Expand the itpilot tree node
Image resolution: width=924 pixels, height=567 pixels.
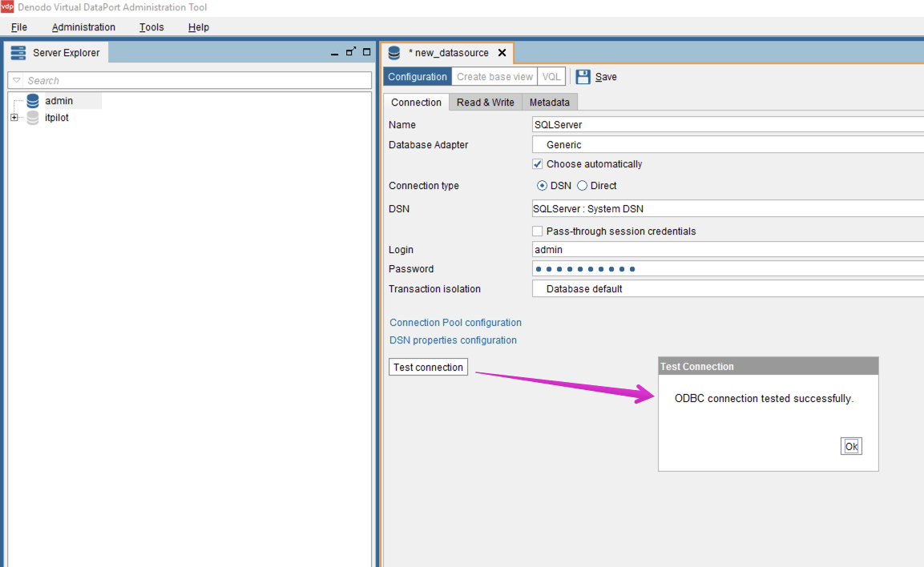point(14,118)
